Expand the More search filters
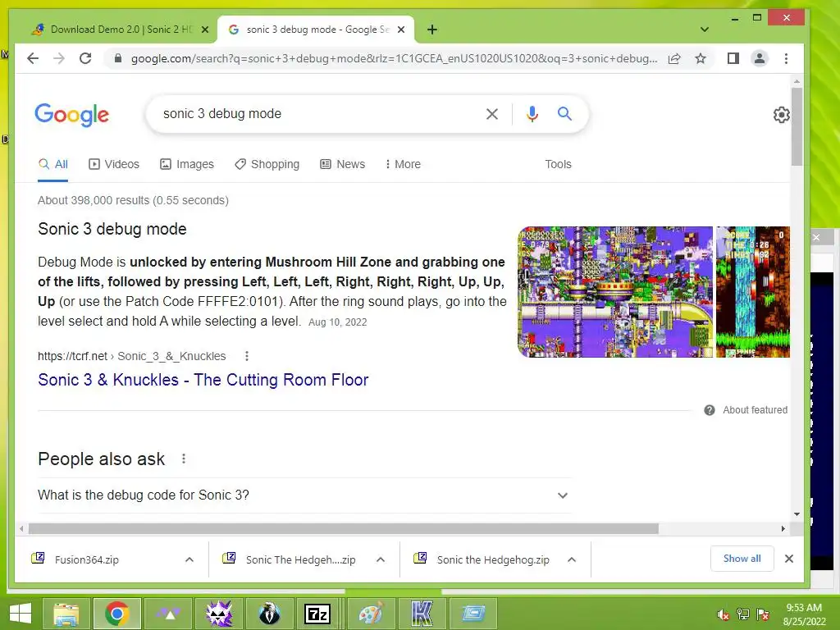This screenshot has height=630, width=840. (403, 164)
